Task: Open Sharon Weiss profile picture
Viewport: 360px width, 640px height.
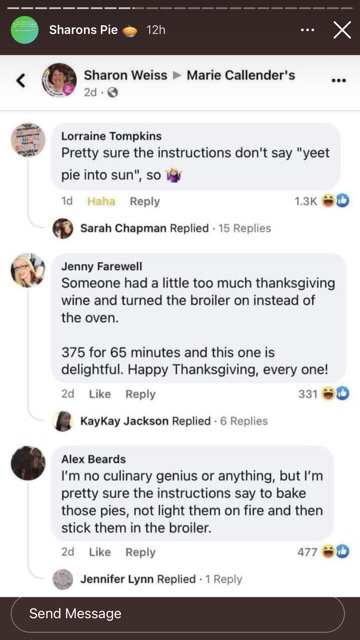Action: (59, 80)
